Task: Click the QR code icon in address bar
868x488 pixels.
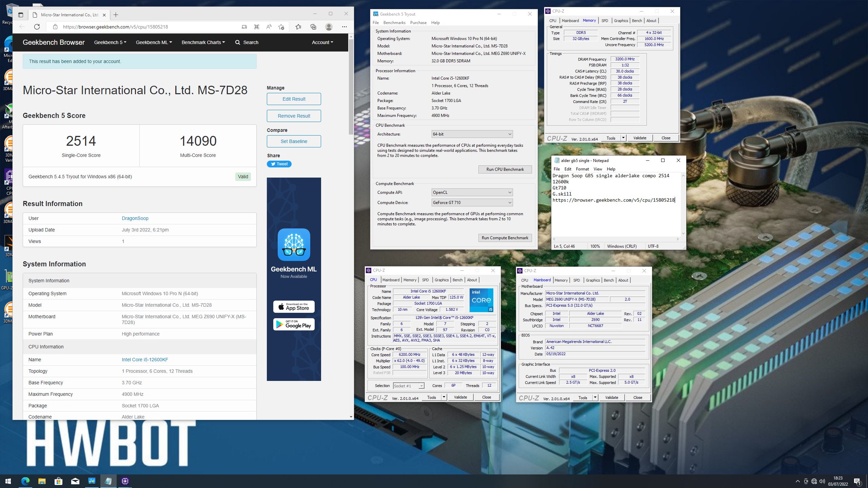Action: (257, 27)
